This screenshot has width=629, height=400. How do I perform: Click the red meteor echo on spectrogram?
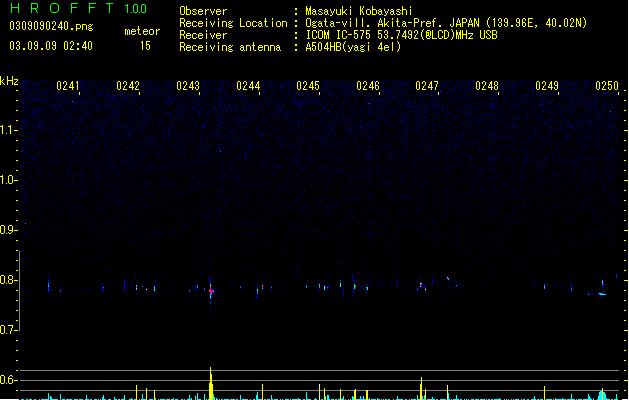pyautogui.click(x=211, y=291)
